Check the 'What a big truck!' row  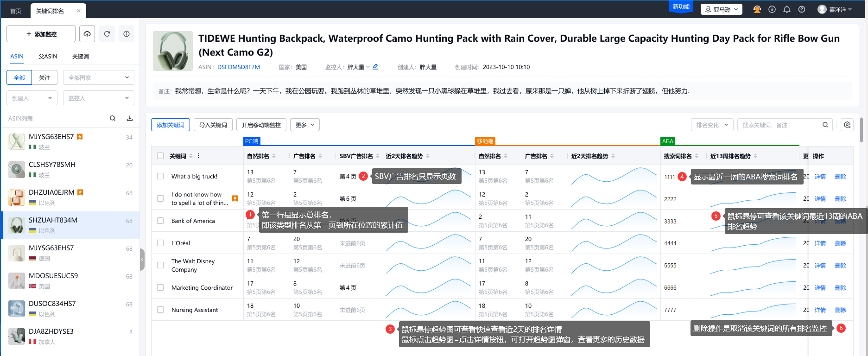tap(160, 176)
